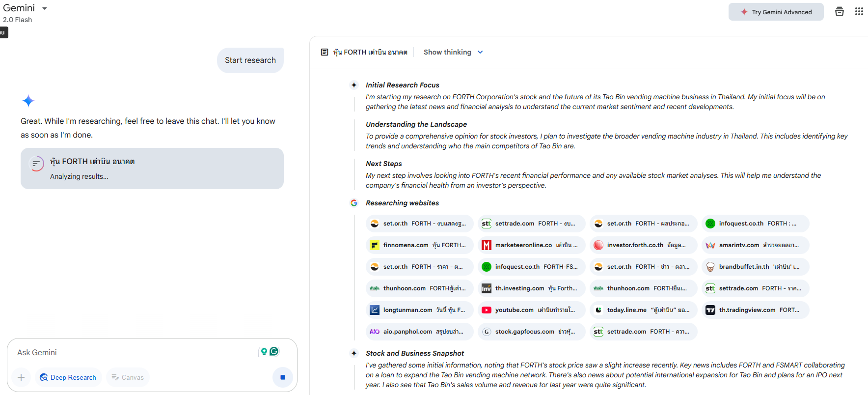Open the หุ้น FORTH research progress card

coord(152,169)
